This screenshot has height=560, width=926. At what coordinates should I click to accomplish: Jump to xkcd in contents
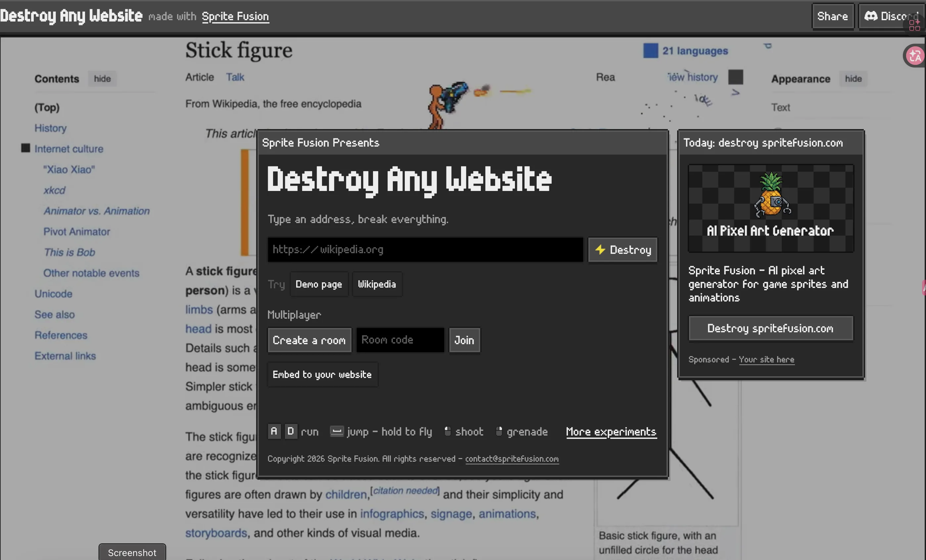click(x=55, y=190)
